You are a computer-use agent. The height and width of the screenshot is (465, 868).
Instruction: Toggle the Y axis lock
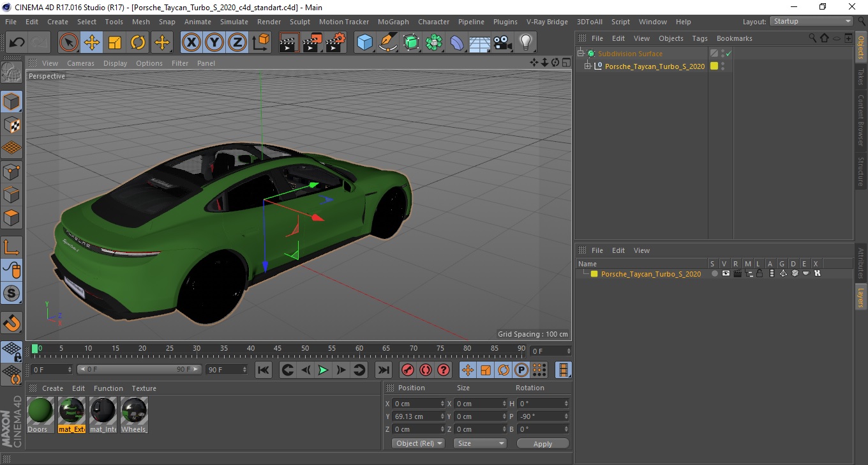tap(214, 43)
